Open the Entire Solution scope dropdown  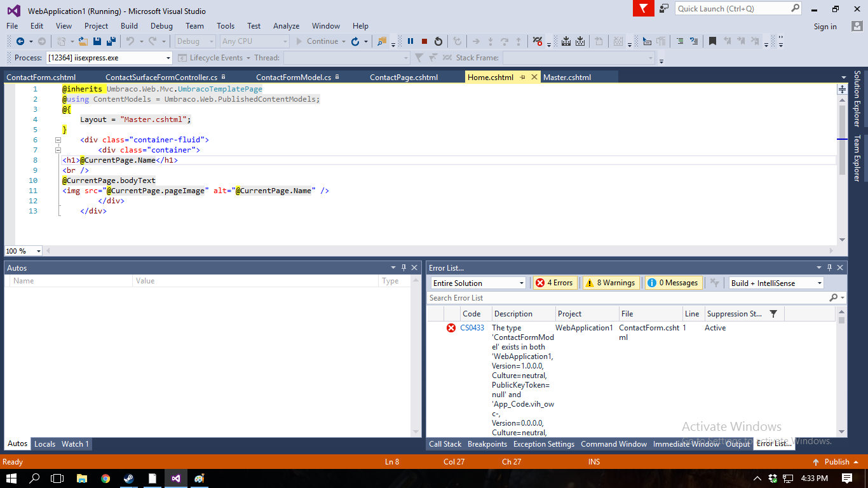[x=478, y=283]
